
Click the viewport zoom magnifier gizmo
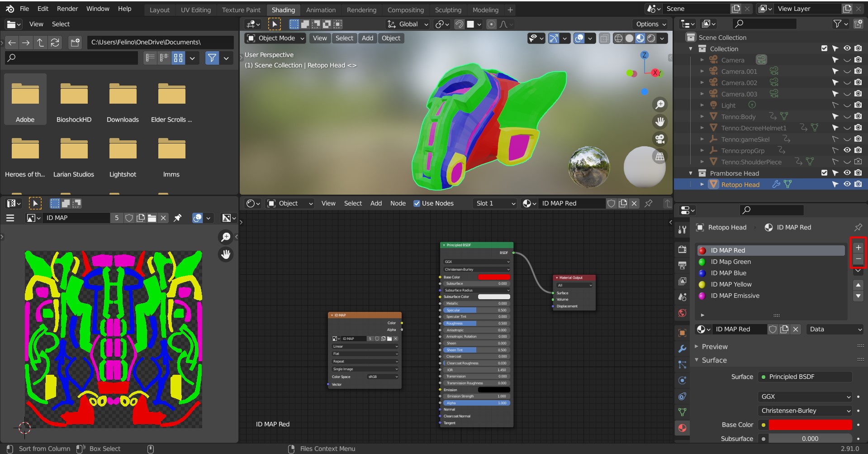660,105
